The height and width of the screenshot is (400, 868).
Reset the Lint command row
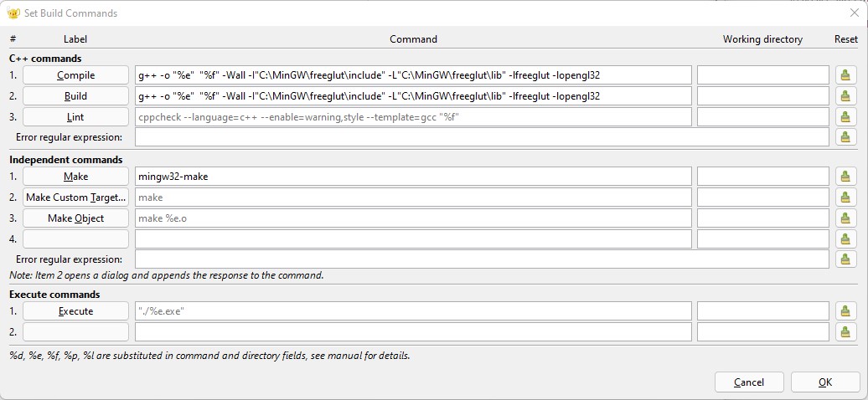coord(845,117)
